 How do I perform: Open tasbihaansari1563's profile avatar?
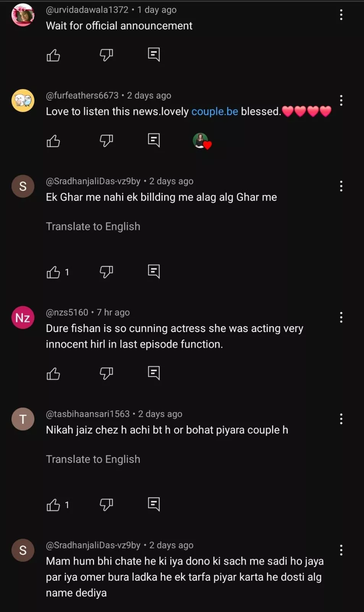click(23, 419)
